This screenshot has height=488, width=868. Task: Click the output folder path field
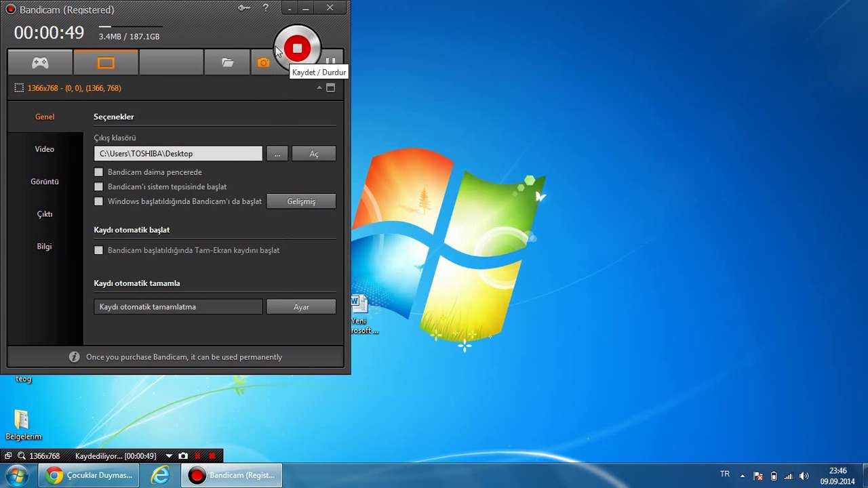click(x=178, y=154)
